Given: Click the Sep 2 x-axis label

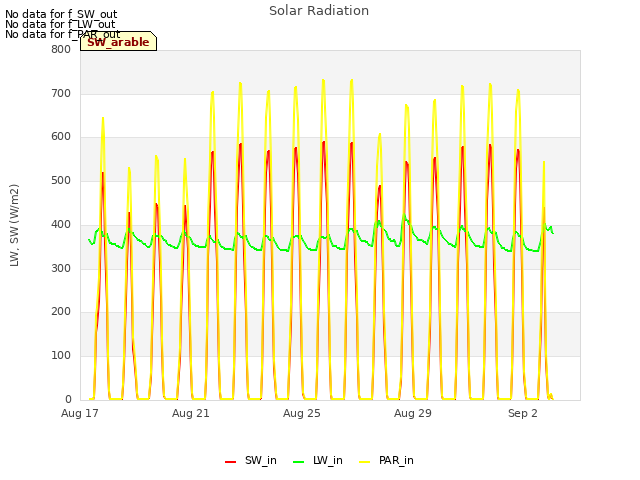Looking at the screenshot, I should point(523,413).
